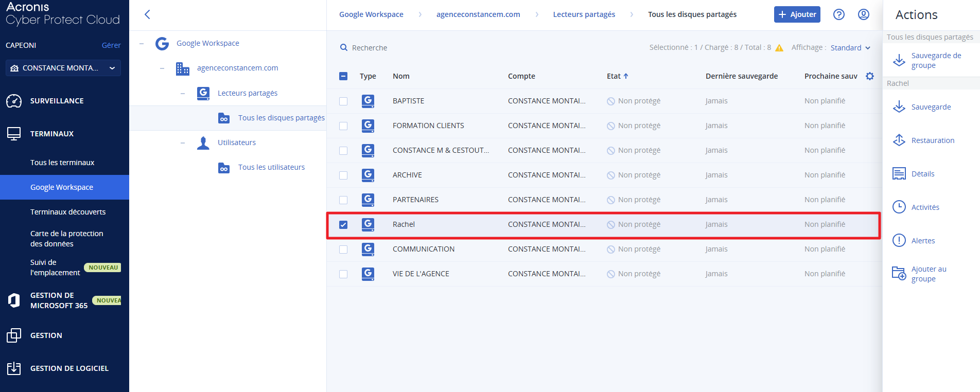Click the ARCHIVE row drive type icon
This screenshot has height=392, width=980.
[368, 175]
